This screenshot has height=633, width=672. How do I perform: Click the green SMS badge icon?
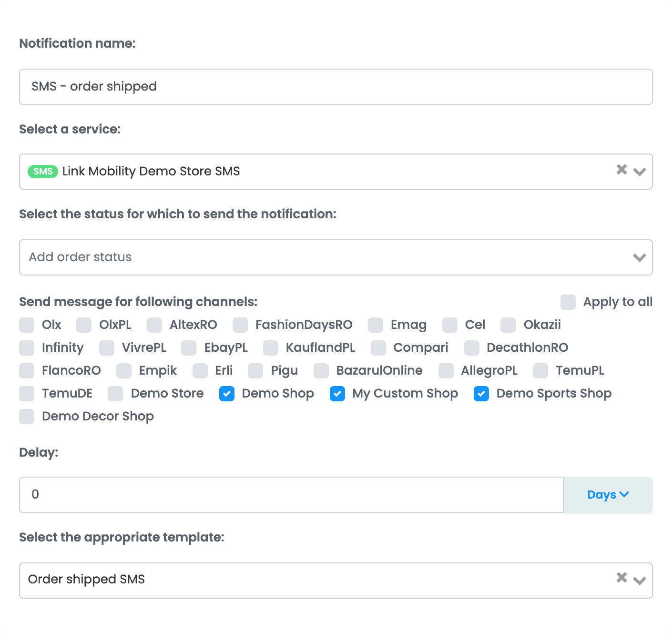43,171
